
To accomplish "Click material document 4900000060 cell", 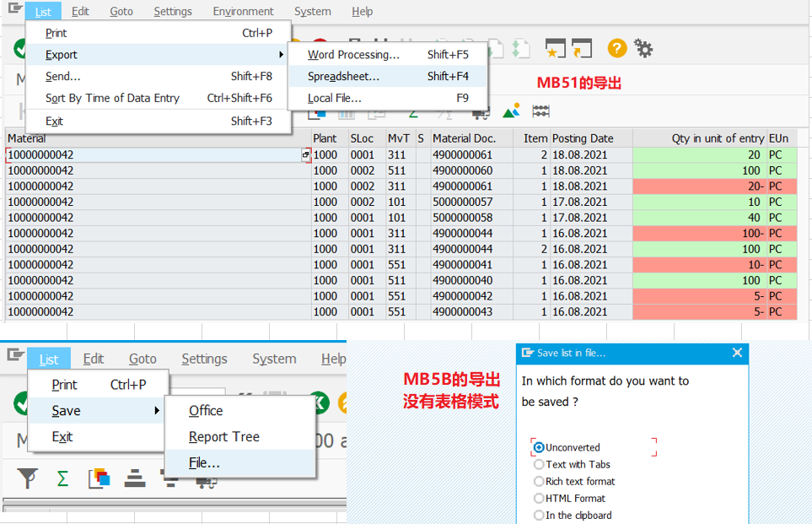I will click(471, 170).
